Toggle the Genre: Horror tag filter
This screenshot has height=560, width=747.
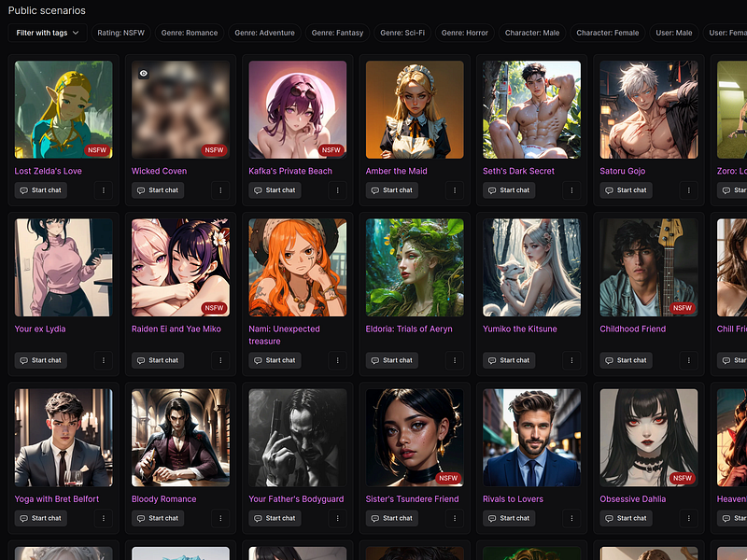(x=465, y=33)
